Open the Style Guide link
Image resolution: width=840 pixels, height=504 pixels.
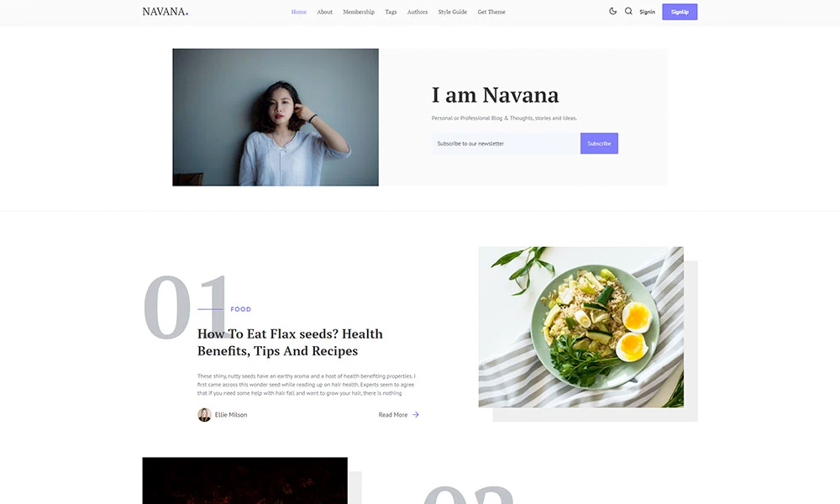pyautogui.click(x=453, y=12)
